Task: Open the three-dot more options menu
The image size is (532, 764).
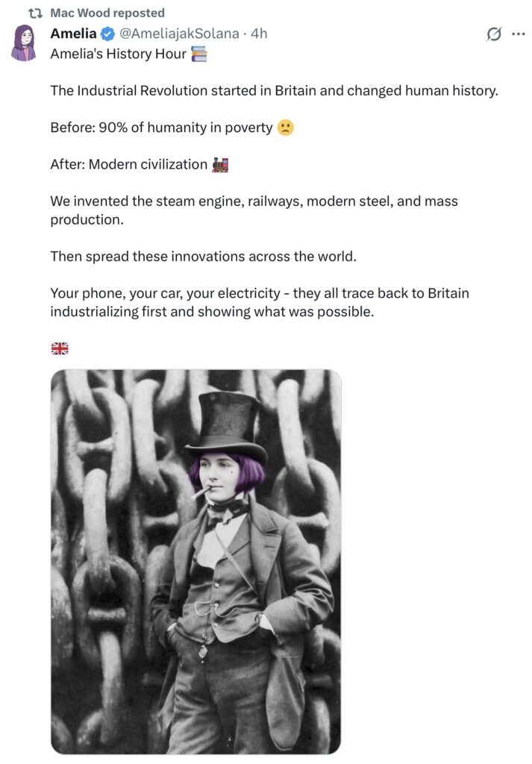Action: click(x=517, y=34)
